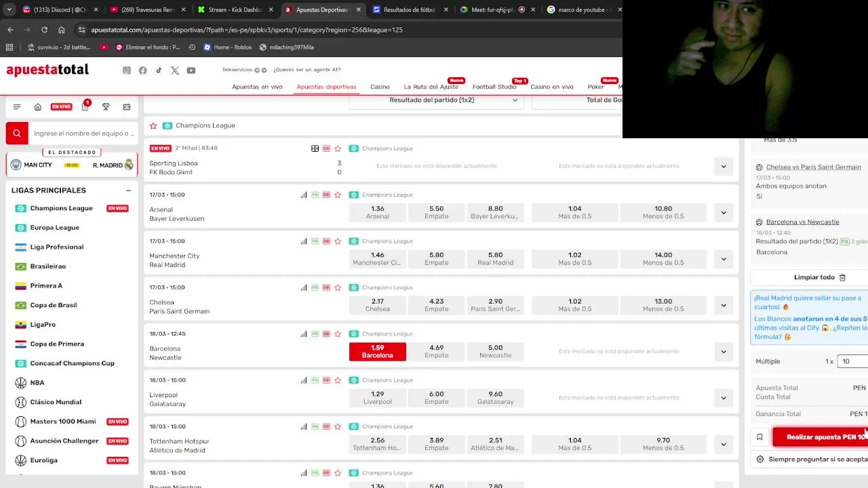
Task: Expand markets for Chelsea vs PSG
Action: click(724, 305)
